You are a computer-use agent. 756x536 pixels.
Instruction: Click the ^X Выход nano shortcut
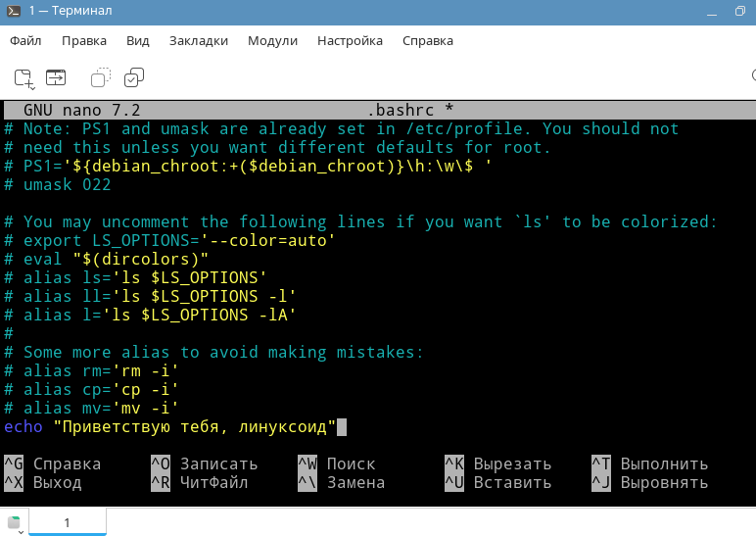(43, 482)
